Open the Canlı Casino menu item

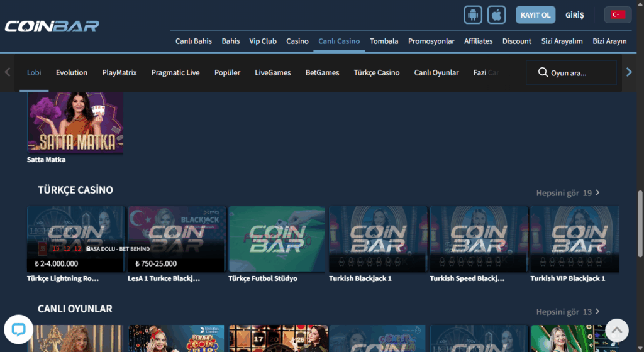point(339,41)
